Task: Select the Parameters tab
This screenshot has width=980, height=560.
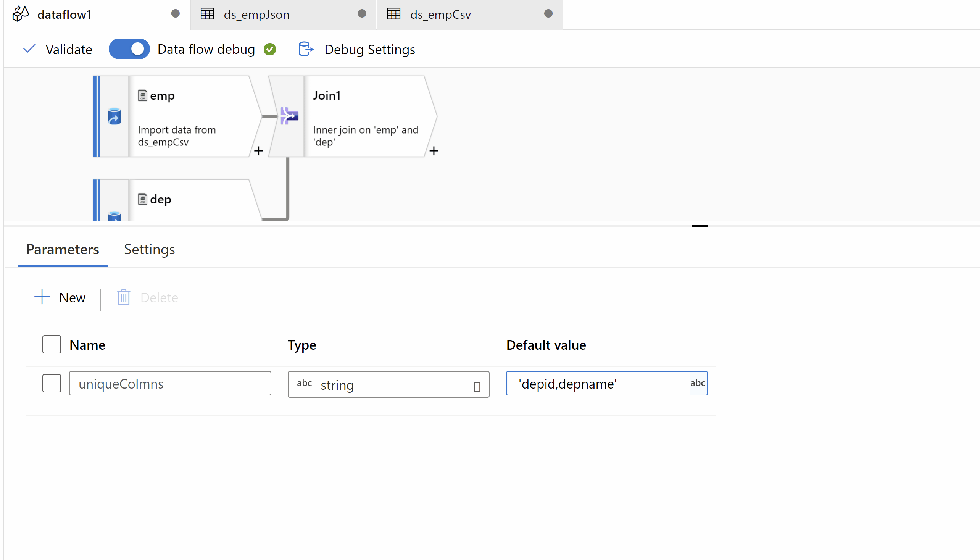Action: [x=63, y=249]
